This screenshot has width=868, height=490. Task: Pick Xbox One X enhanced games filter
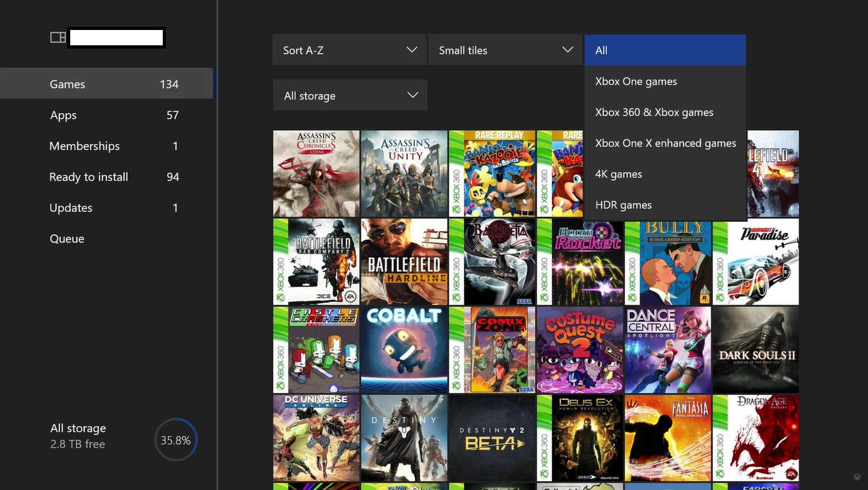tap(664, 144)
